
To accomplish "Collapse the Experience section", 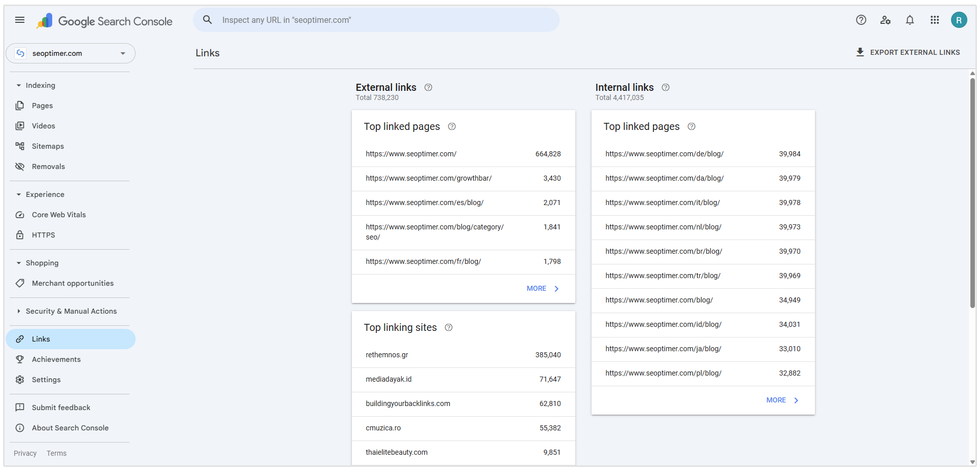I will click(x=19, y=194).
